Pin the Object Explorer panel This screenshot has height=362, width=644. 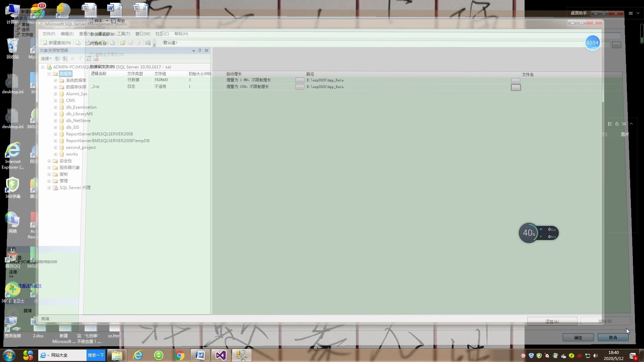[x=200, y=50]
